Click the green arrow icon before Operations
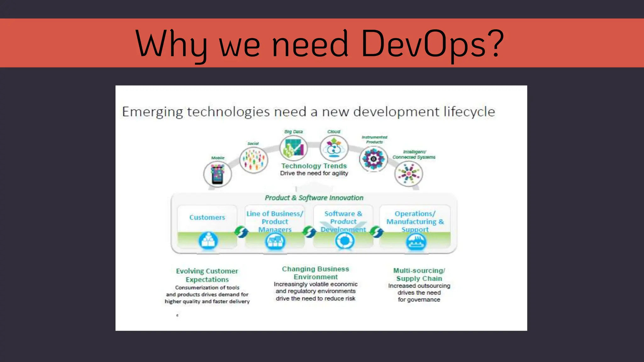Viewport: 644px width, 362px height. [x=376, y=232]
